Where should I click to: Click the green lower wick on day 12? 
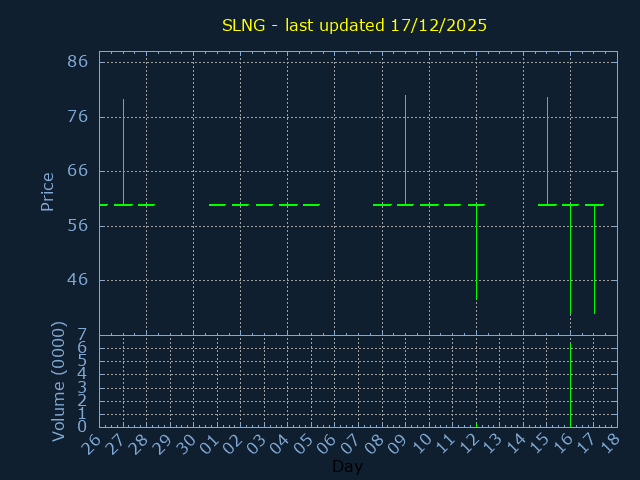point(476,252)
